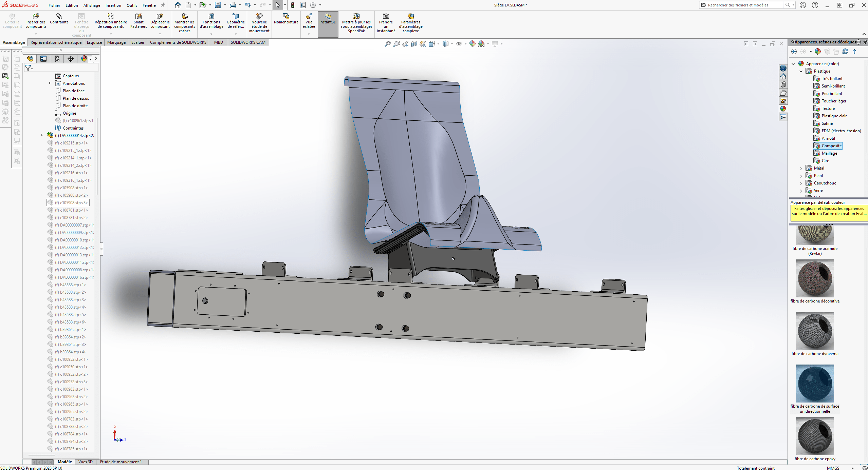The width and height of the screenshot is (868, 470).
Task: Click Vue éclatée tool
Action: (x=309, y=21)
